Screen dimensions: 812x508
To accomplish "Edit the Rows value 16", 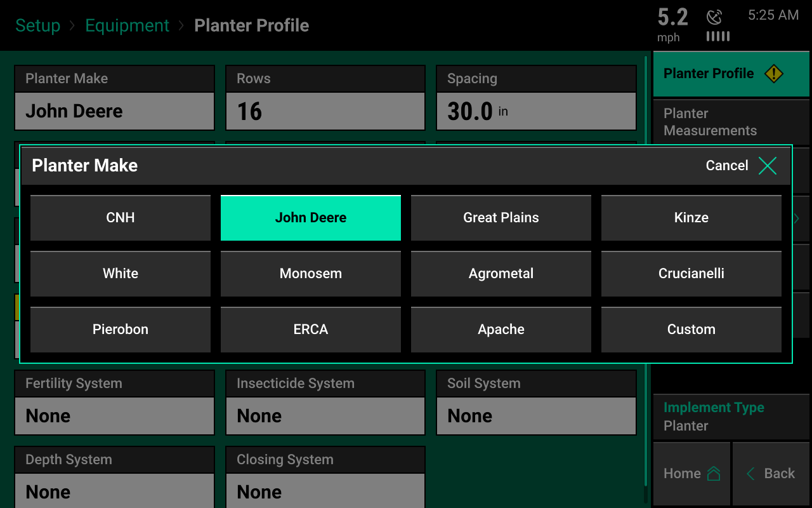I will [325, 98].
